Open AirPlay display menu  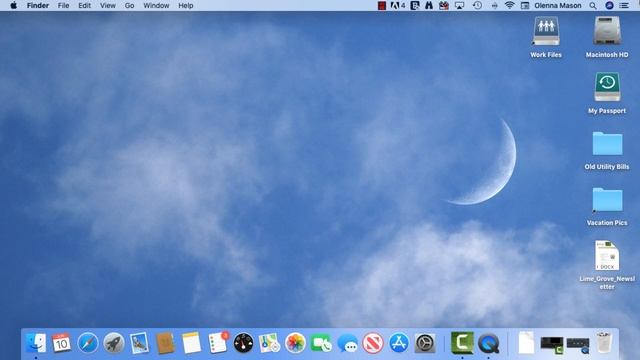(x=459, y=6)
